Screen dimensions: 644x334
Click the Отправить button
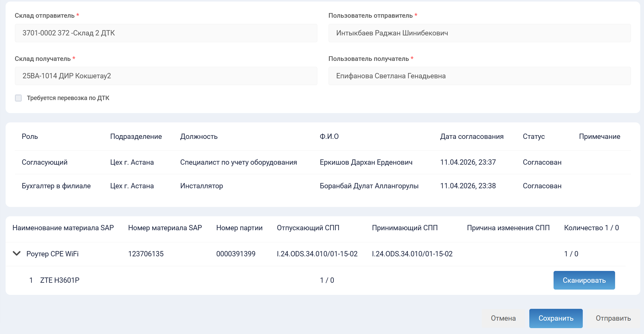pyautogui.click(x=613, y=318)
